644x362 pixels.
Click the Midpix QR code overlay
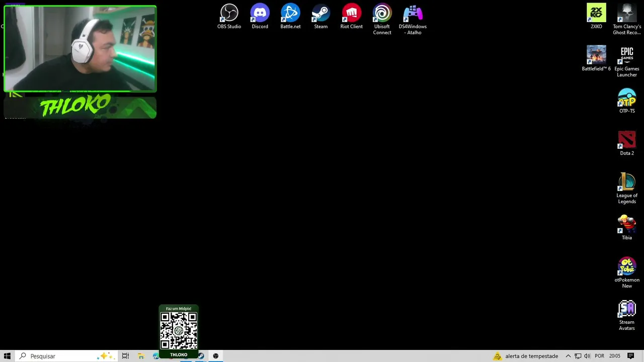(179, 331)
